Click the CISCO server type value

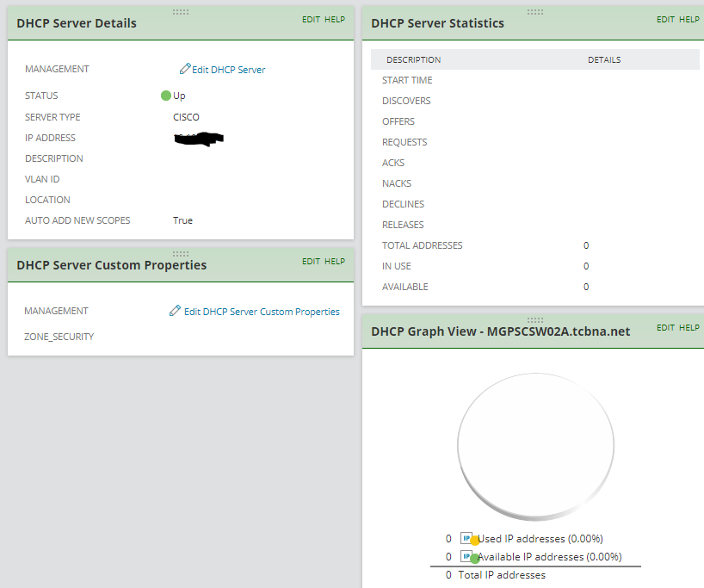[x=186, y=117]
